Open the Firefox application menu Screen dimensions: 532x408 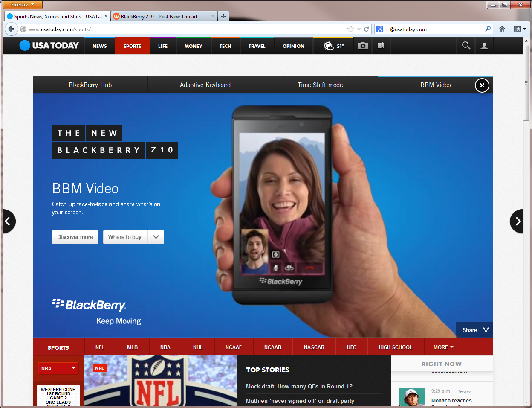click(x=23, y=5)
